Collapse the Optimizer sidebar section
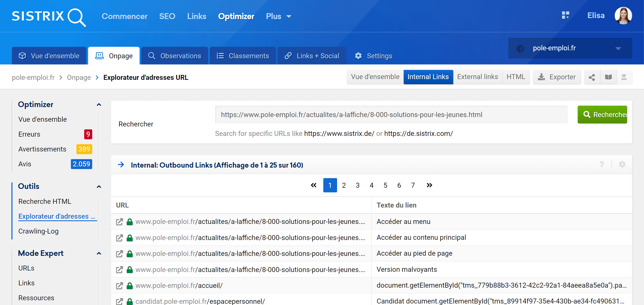The width and height of the screenshot is (644, 305). tap(99, 105)
